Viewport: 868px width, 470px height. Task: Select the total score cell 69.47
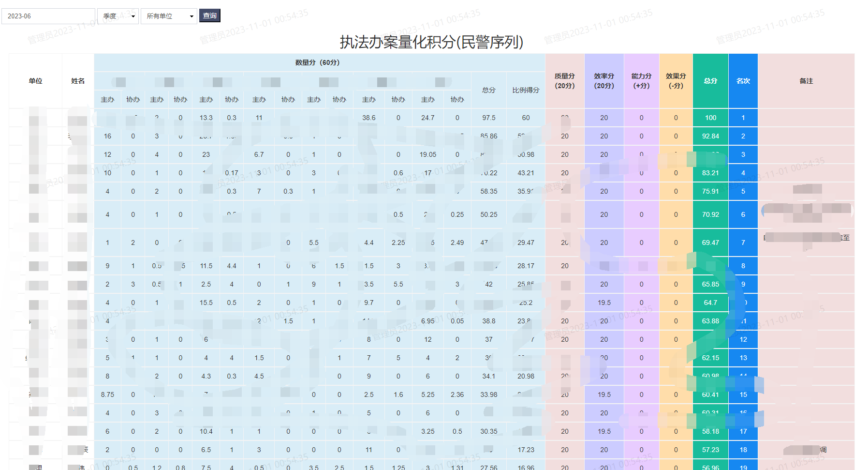pyautogui.click(x=710, y=243)
